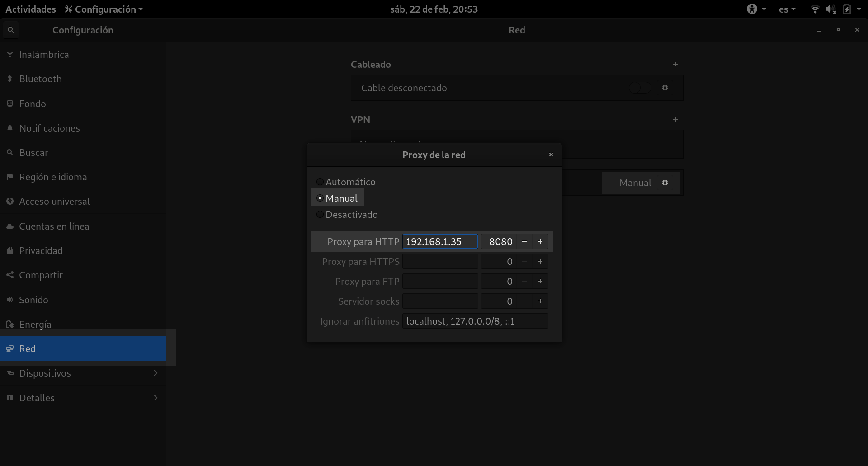The height and width of the screenshot is (466, 868).
Task: Click the Wi-Fi status icon in top bar
Action: pos(815,9)
